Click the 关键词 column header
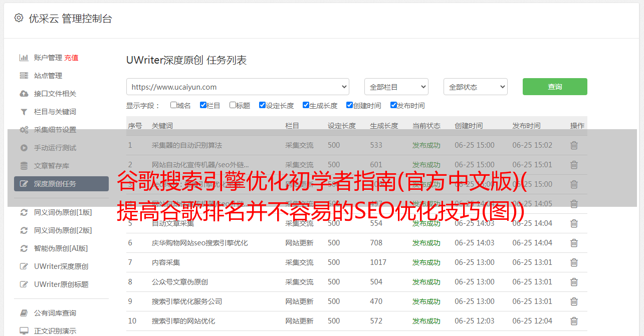This screenshot has height=336, width=644. point(162,126)
